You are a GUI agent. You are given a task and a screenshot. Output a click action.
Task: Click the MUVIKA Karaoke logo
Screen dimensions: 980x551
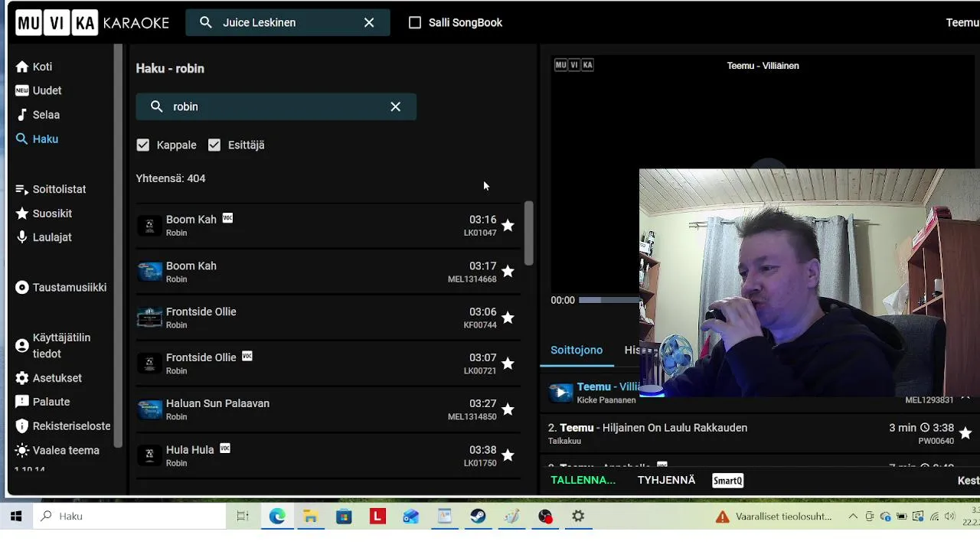[x=93, y=23]
